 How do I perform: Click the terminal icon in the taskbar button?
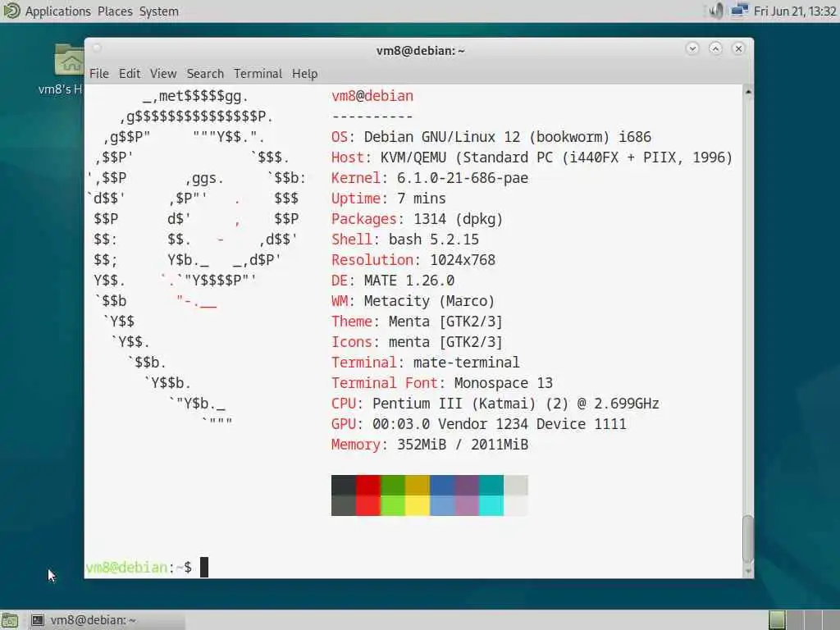pos(38,620)
